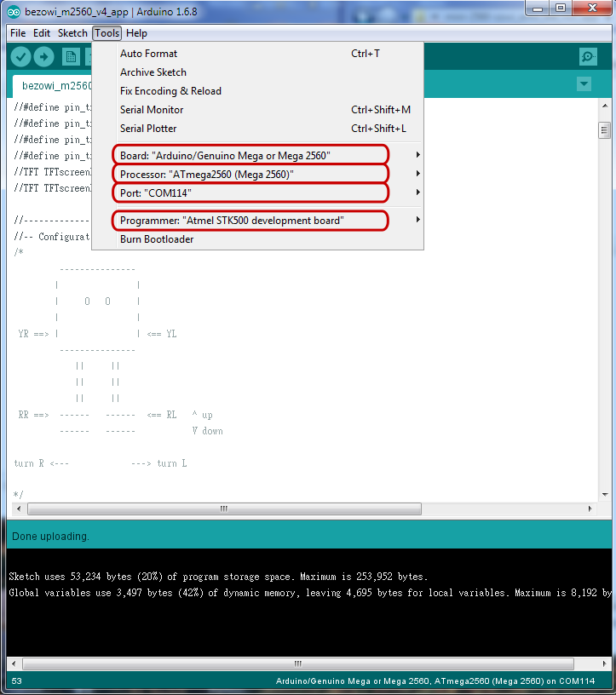Open the Edit menu
This screenshot has width=616, height=695.
coord(42,33)
